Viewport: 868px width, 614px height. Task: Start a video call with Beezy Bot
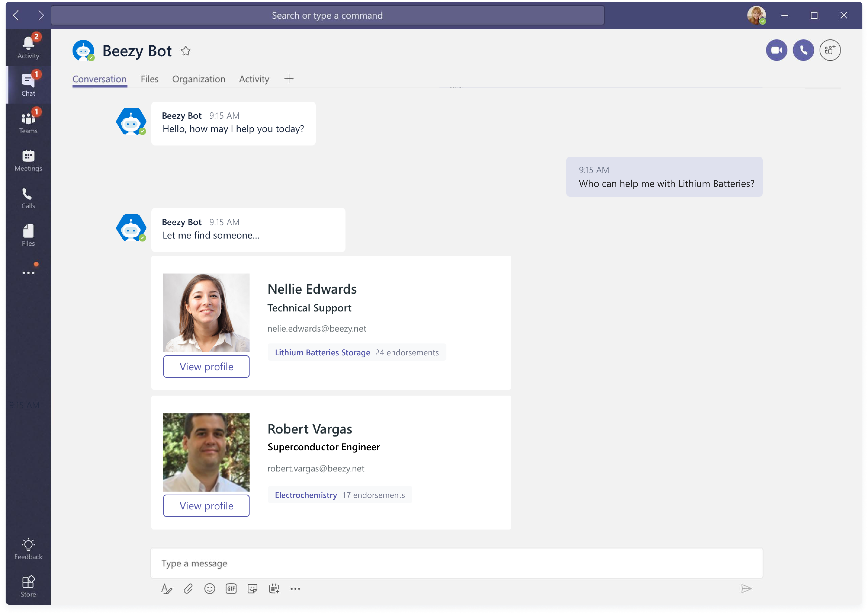point(776,50)
